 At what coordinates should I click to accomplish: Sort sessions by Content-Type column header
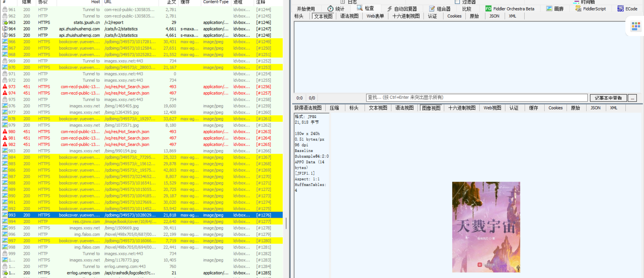click(216, 2)
